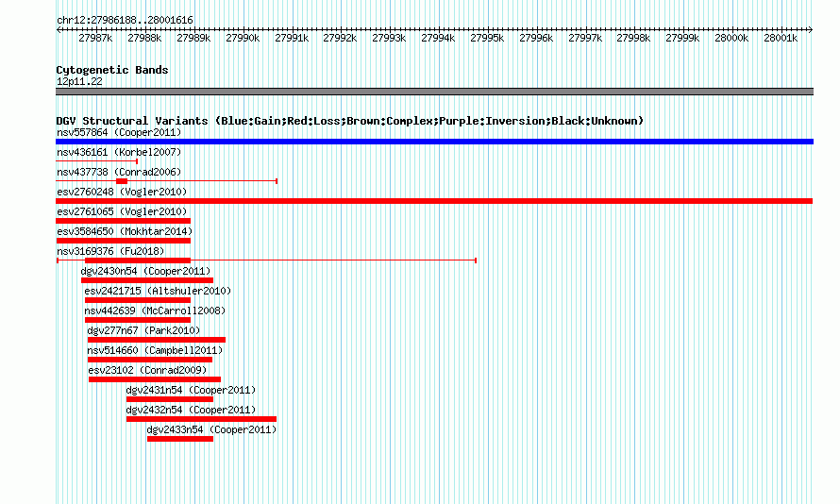Image resolution: width=840 pixels, height=504 pixels.
Task: Select the esv2760248 (Vogler2010) red loss bar
Action: [x=434, y=201]
